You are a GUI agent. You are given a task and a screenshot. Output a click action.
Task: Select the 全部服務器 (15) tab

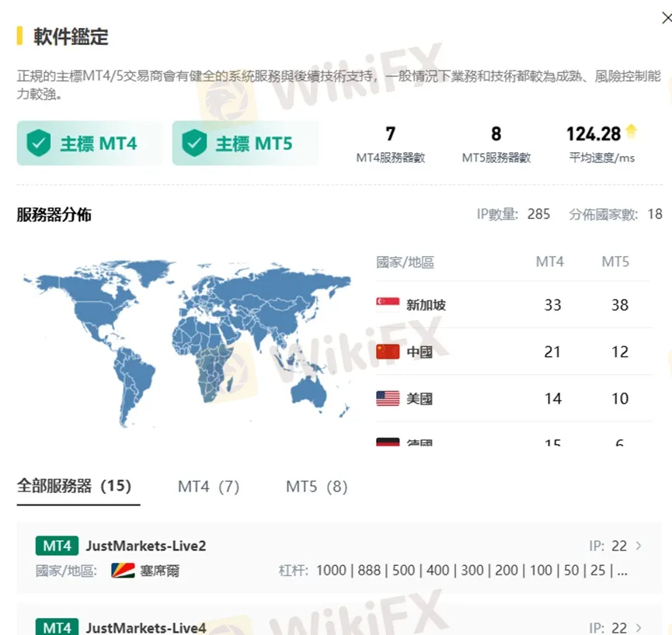(x=74, y=487)
